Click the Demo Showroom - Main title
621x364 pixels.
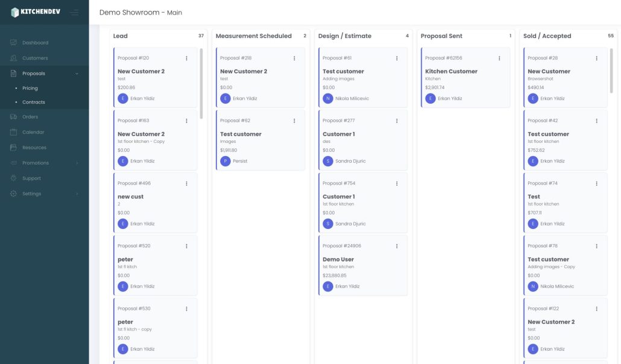(140, 13)
